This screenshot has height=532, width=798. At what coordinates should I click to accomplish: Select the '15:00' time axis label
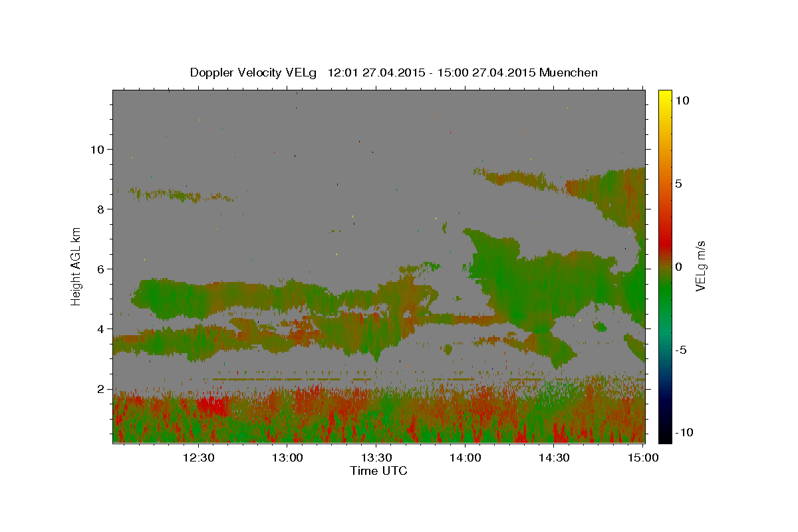click(642, 458)
